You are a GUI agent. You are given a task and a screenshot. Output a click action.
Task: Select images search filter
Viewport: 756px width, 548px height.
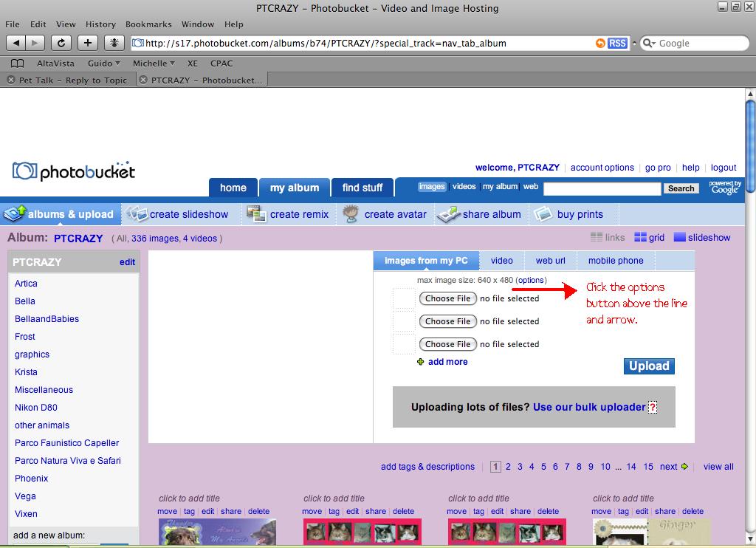pos(432,187)
